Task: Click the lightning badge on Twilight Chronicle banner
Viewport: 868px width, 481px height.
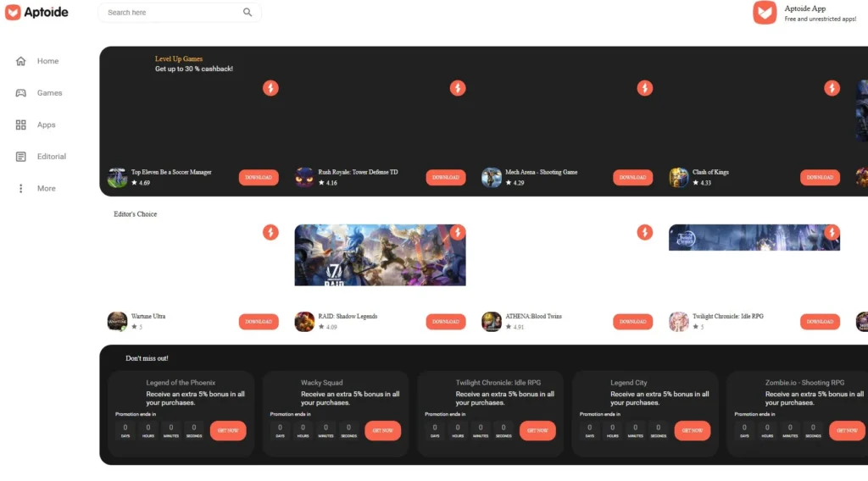Action: [832, 232]
